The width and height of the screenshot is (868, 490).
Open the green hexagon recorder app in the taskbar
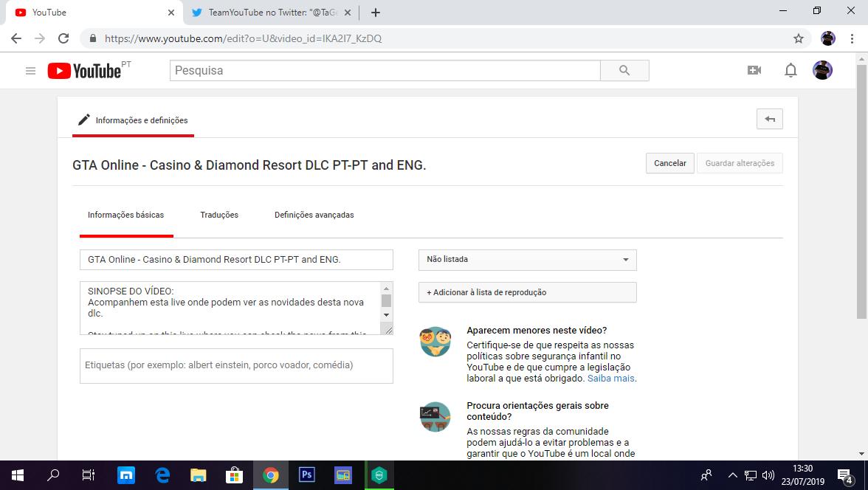point(379,475)
